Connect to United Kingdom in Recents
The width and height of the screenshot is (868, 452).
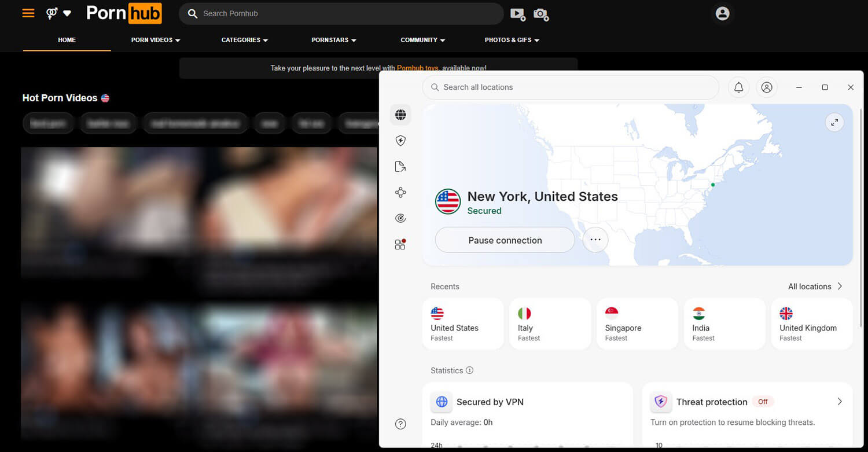pyautogui.click(x=812, y=324)
